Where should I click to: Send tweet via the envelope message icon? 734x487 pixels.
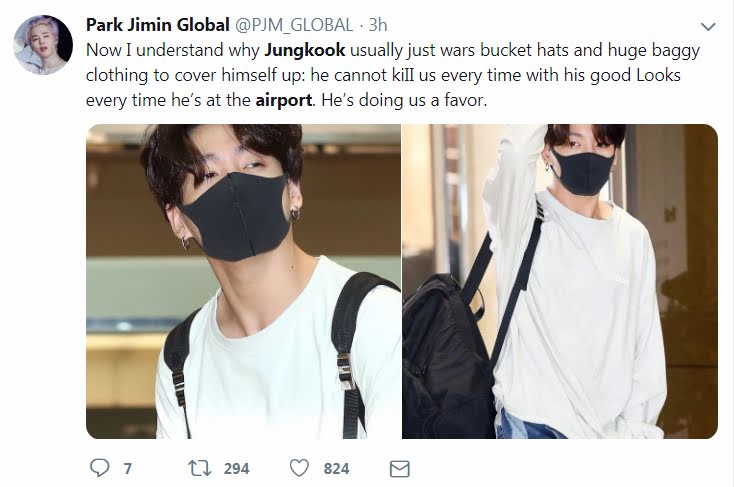(399, 469)
